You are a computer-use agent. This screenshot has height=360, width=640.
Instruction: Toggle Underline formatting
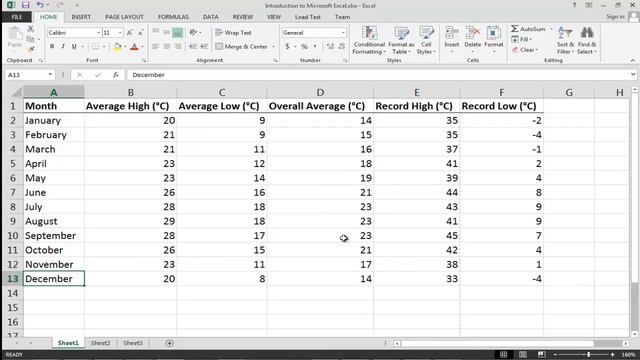pos(74,47)
